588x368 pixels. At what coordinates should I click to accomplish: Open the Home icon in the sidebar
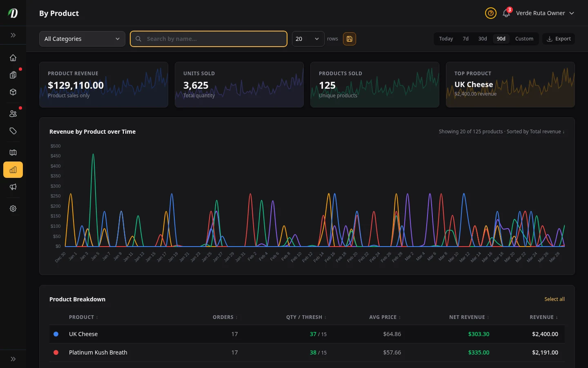[x=13, y=58]
